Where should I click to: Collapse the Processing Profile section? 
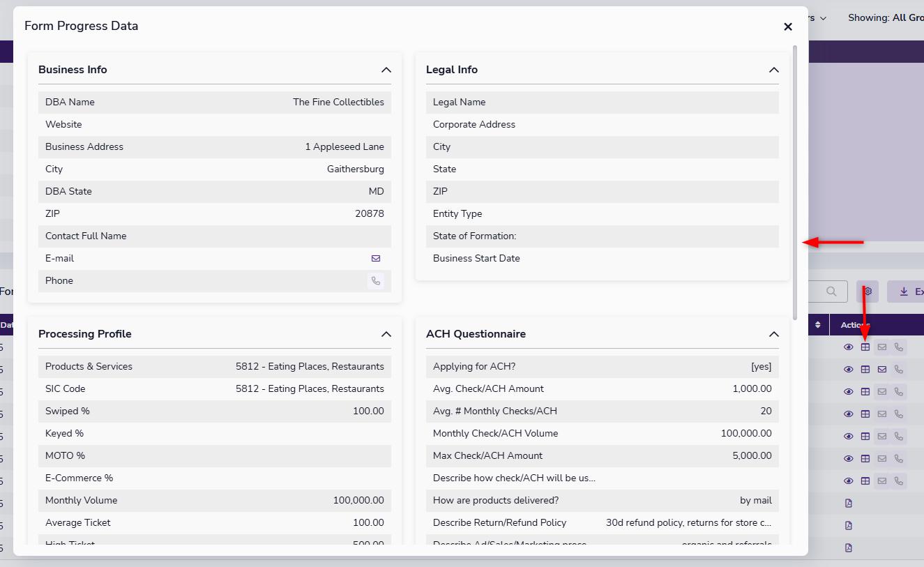(386, 334)
